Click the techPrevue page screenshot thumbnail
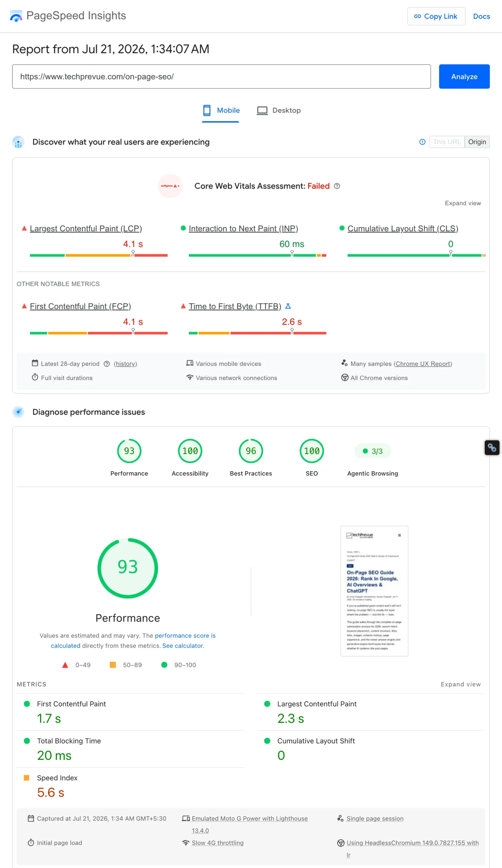Viewport: 502px width, 868px height. [x=374, y=591]
